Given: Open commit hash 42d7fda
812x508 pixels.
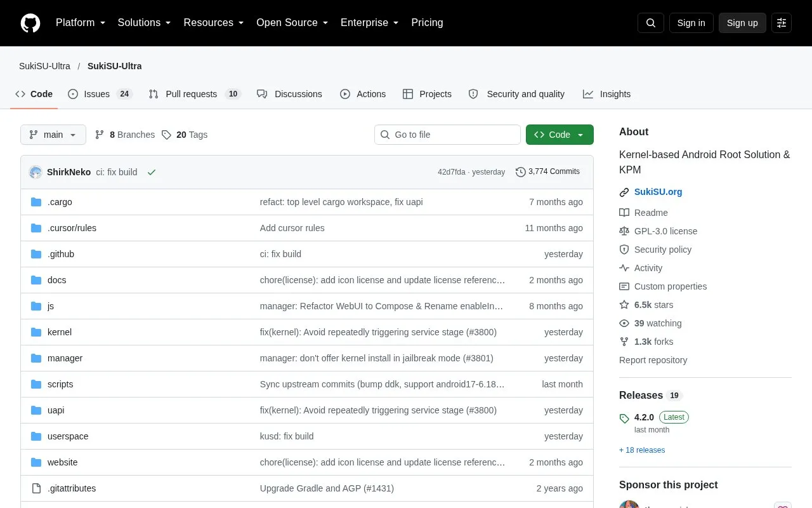Looking at the screenshot, I should pyautogui.click(x=452, y=172).
